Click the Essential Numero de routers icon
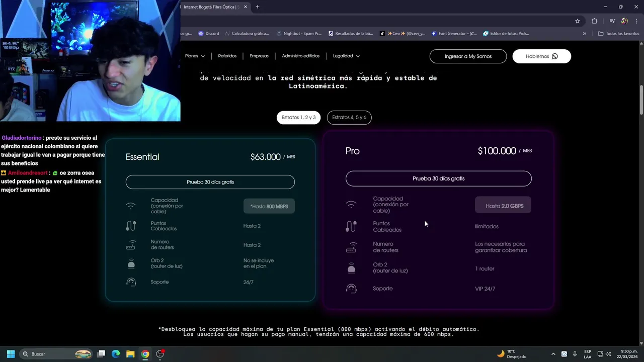 131,245
